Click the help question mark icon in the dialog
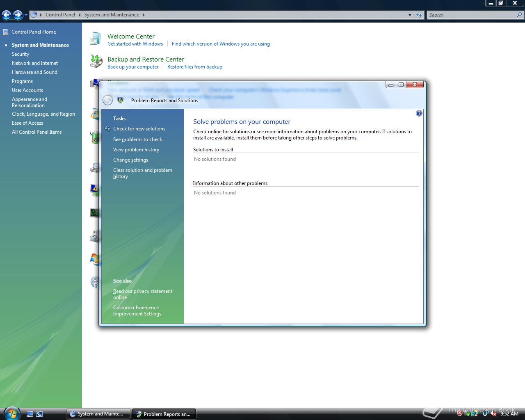 tap(419, 113)
